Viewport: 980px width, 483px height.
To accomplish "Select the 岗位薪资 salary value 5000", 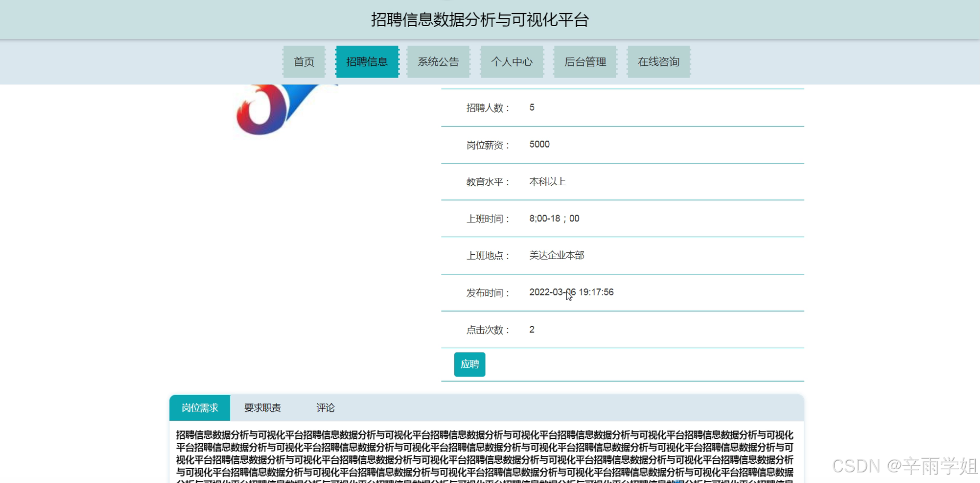I will 539,144.
